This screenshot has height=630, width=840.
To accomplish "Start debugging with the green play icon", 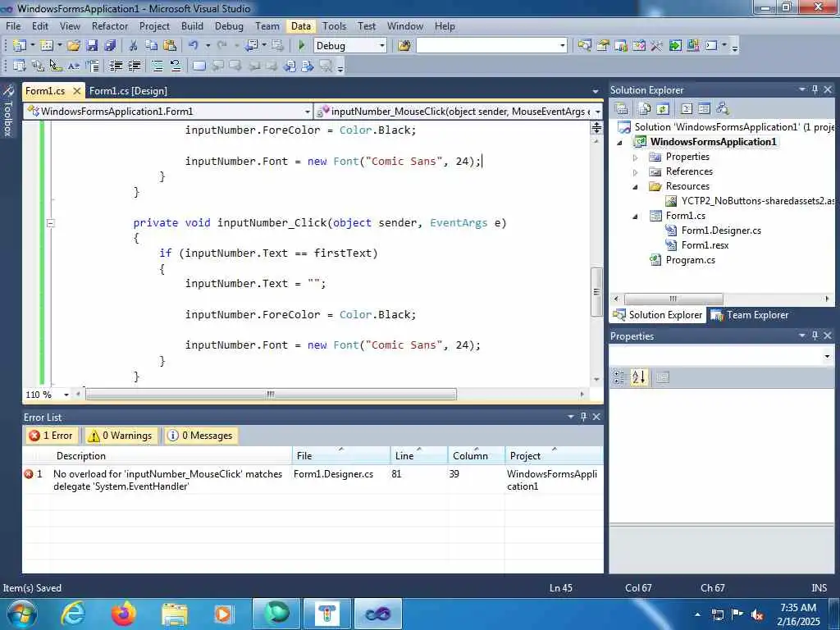I will [301, 46].
